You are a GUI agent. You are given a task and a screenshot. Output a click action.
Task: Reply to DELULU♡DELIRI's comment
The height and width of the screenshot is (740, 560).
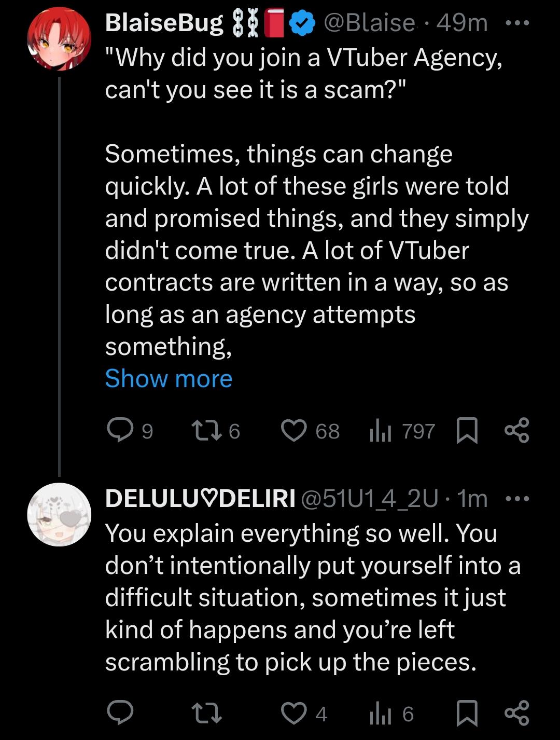pos(120,713)
